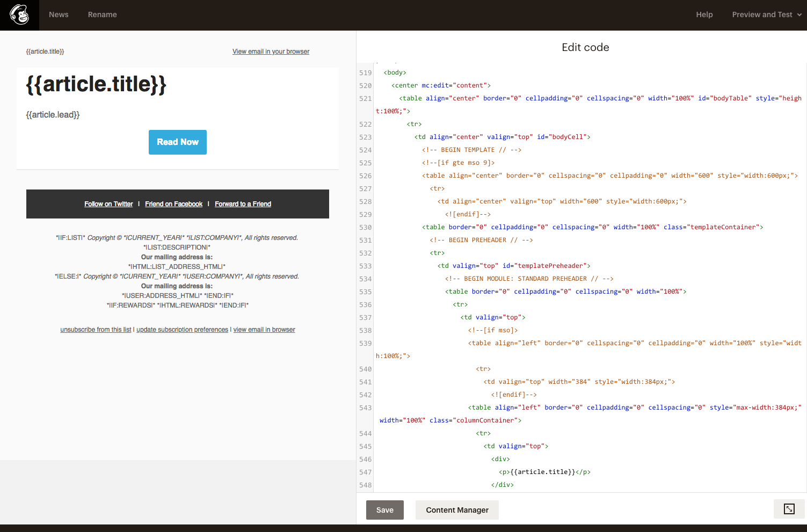Viewport: 807px width, 532px height.
Task: Select the Rename menu item
Action: pos(102,14)
